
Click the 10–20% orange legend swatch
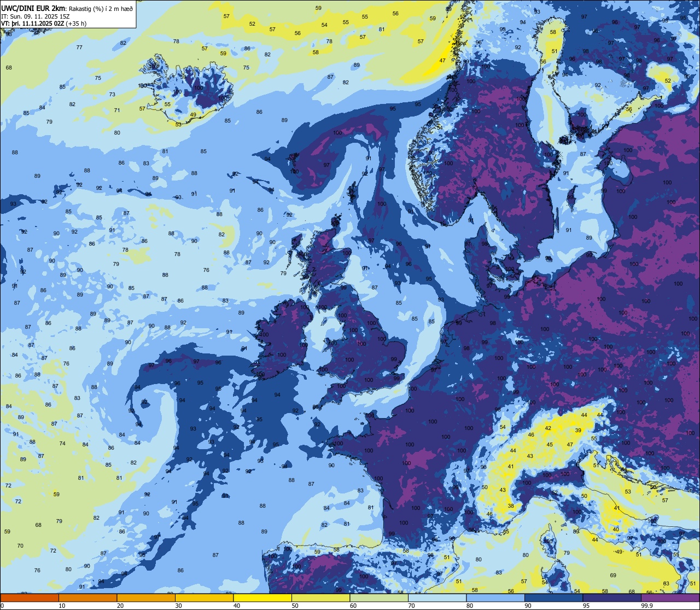[87, 597]
